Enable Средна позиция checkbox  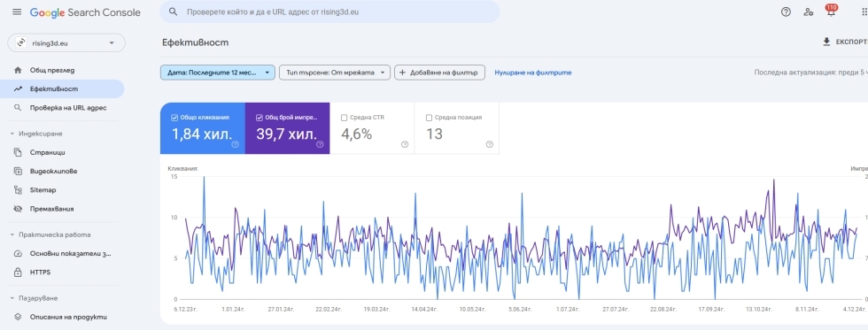[x=429, y=118]
